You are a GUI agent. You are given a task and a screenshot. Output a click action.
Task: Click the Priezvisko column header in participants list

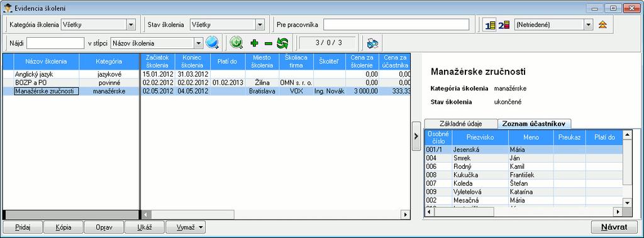coord(480,138)
